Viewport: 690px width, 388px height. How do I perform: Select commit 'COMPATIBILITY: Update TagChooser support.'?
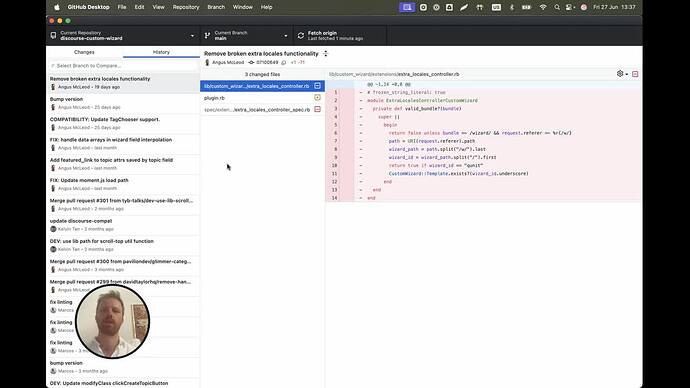[x=123, y=123]
